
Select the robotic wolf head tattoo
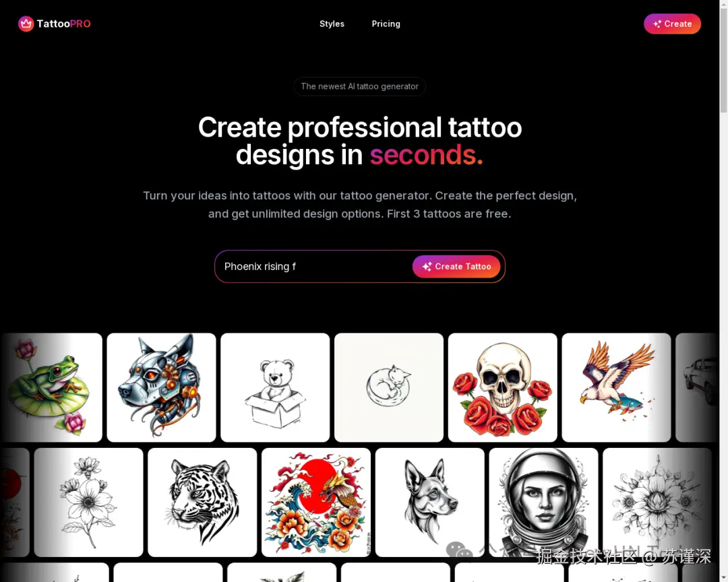[161, 387]
